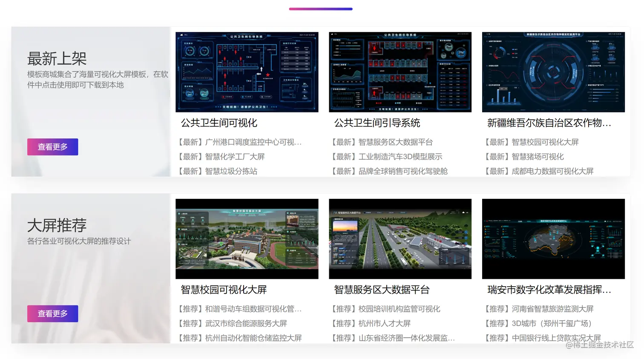This screenshot has width=644, height=359.
Task: Open 【推荐】杭州自动化智能仓储监控大屏 link
Action: tap(239, 338)
